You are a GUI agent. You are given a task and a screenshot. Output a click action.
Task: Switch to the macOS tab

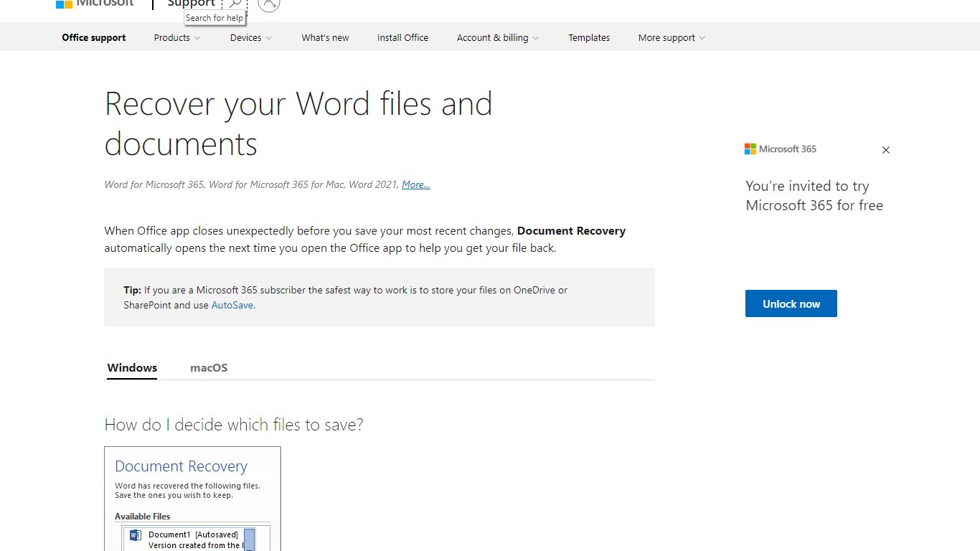pos(209,368)
